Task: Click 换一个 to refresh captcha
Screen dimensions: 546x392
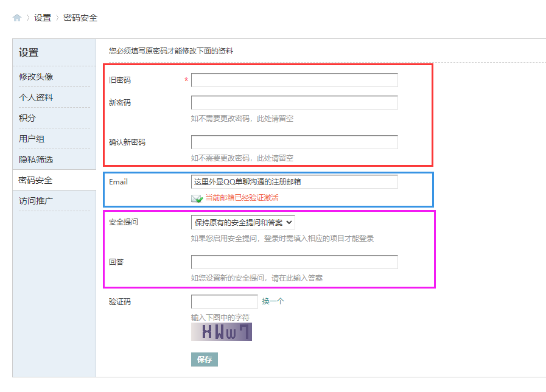Action: 273,301
